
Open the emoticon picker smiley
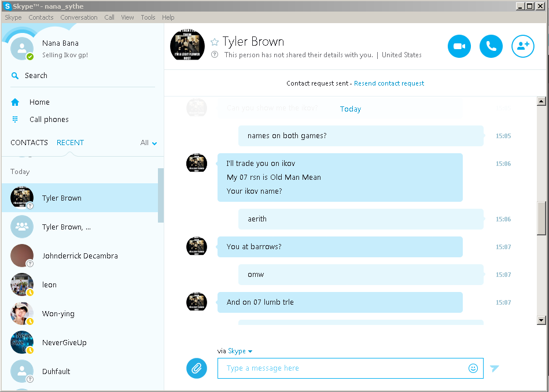473,368
